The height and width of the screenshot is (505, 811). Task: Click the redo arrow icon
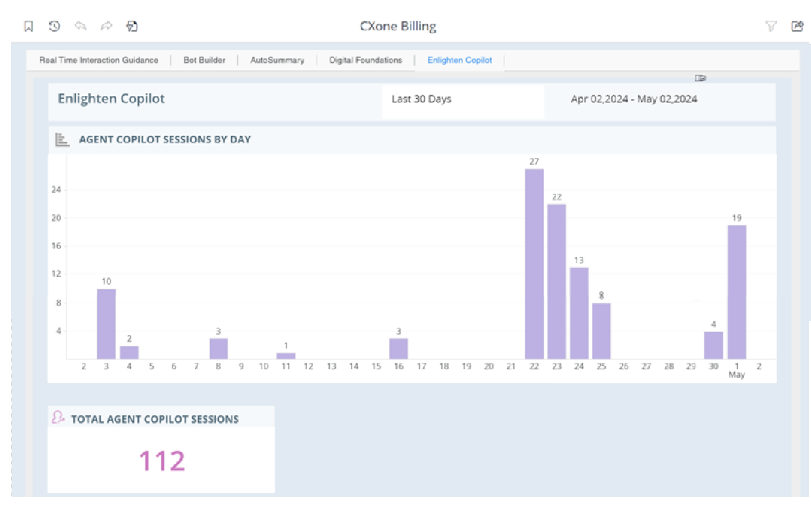click(106, 26)
